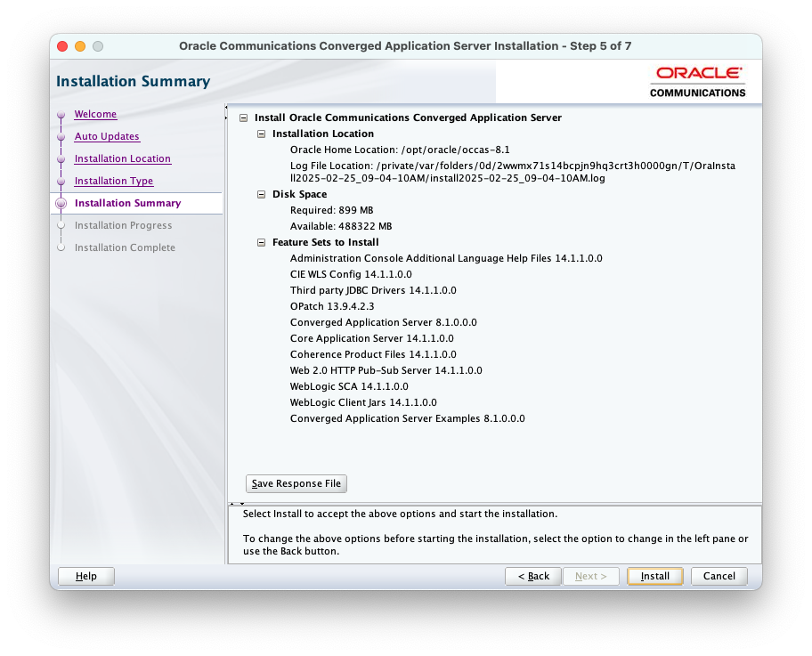Click the Installation Location heading text
Image resolution: width=812 pixels, height=656 pixels.
coord(323,134)
